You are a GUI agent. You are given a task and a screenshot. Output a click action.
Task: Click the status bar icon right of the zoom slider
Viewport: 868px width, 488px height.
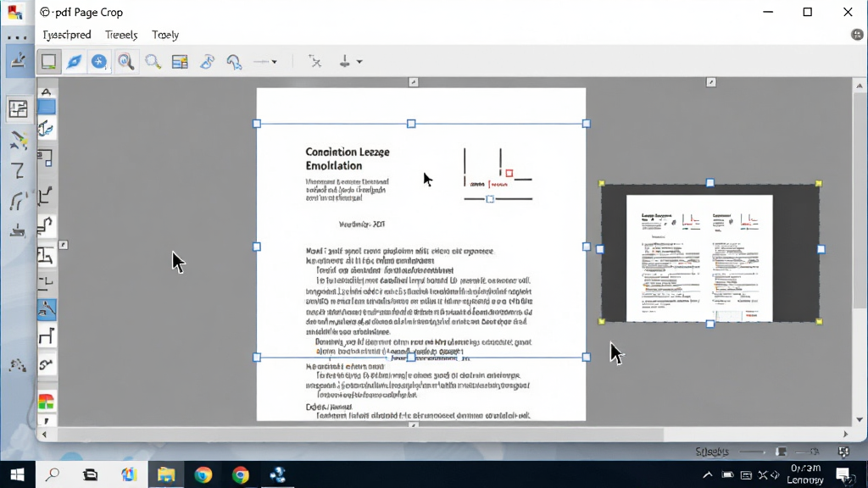point(781,452)
